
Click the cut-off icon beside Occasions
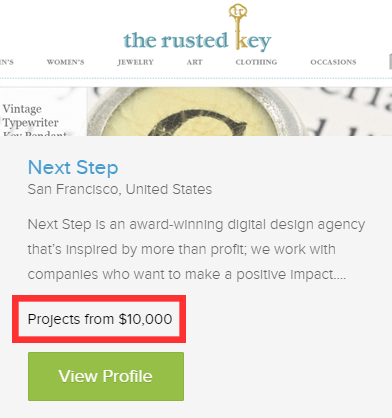coord(390,62)
